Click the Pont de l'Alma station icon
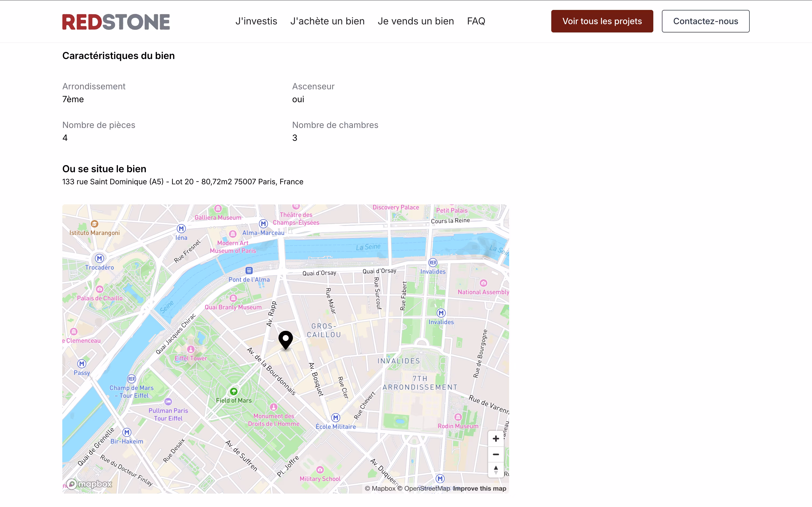 (x=249, y=270)
